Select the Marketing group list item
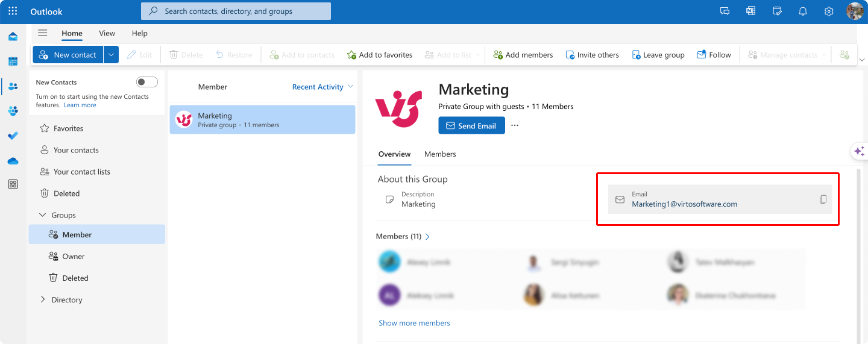The height and width of the screenshot is (344, 868). 262,120
